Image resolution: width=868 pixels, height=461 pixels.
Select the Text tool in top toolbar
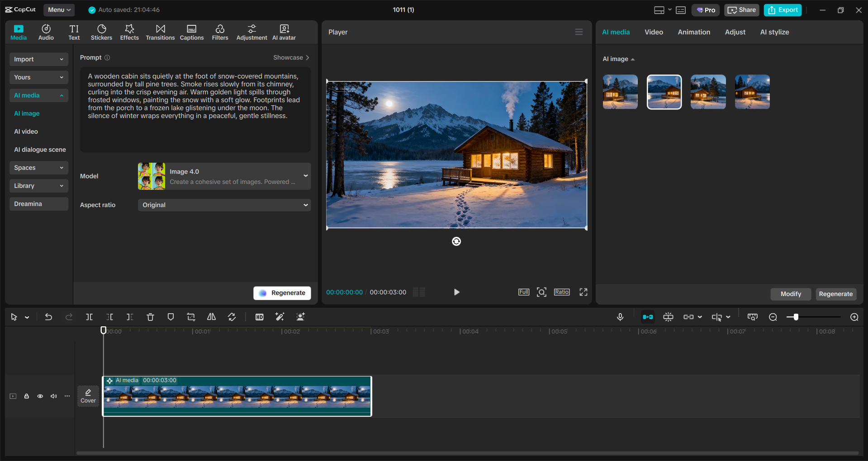tap(74, 32)
